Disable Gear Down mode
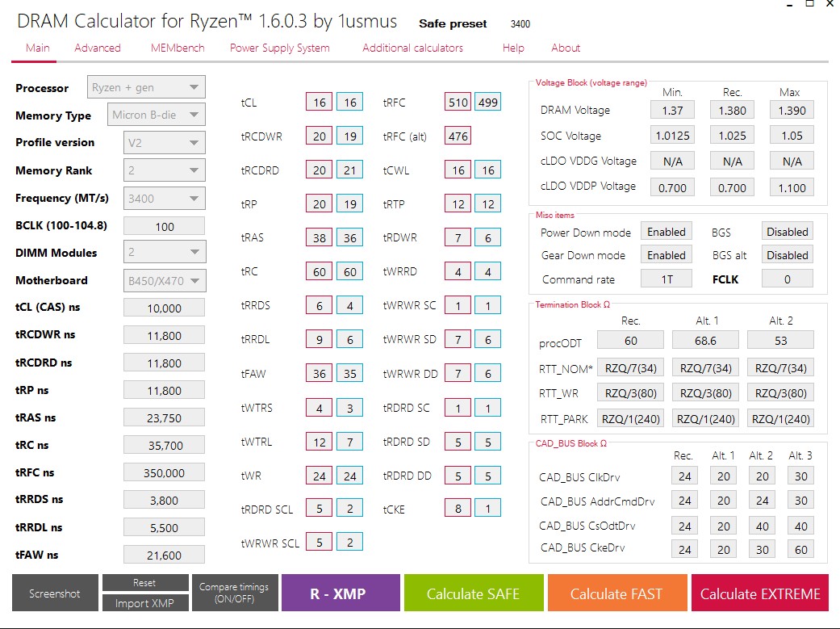The image size is (840, 629). [x=666, y=254]
